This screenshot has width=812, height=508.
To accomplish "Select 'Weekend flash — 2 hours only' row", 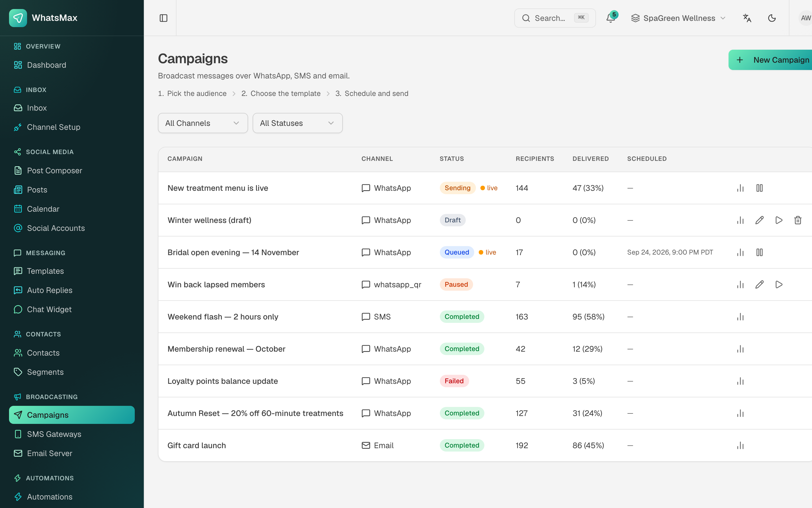I will coord(485,317).
